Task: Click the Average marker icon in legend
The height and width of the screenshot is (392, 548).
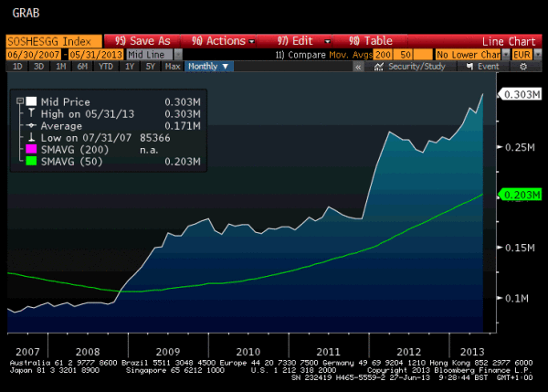Action: pyautogui.click(x=31, y=125)
